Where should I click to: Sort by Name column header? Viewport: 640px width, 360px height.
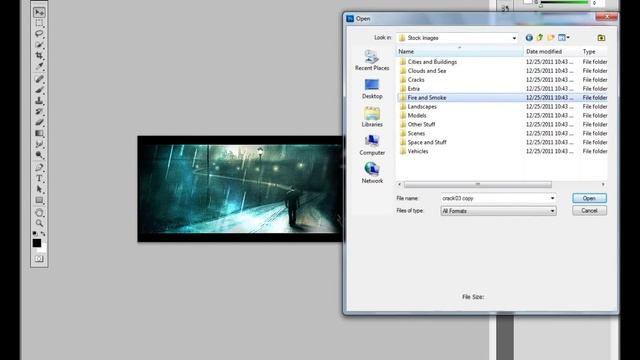click(460, 51)
